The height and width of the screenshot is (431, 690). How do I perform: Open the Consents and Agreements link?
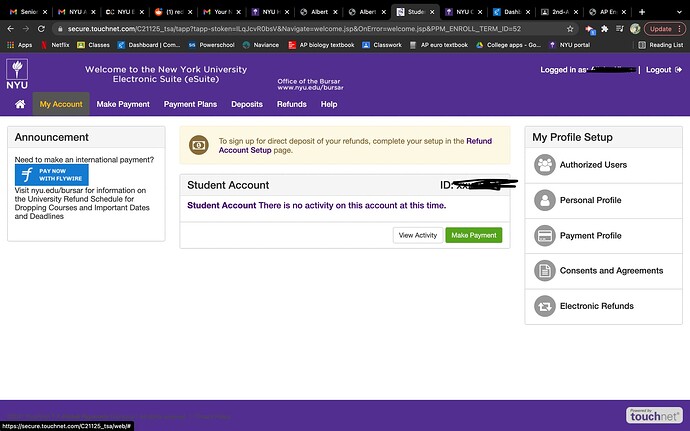pos(611,271)
